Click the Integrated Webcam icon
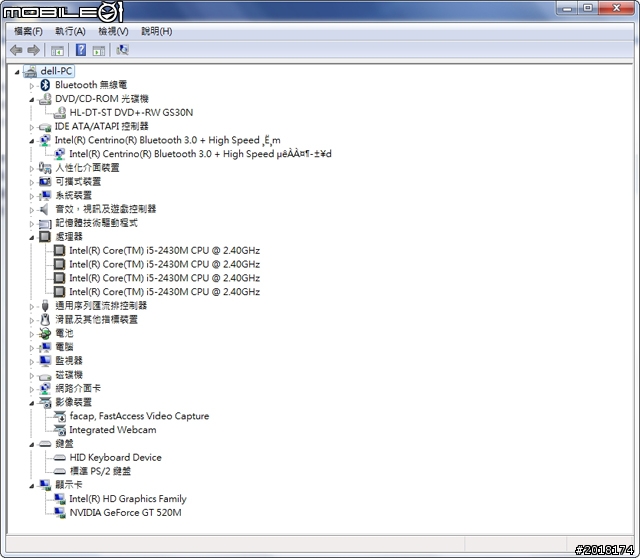Viewport: 640px width, 558px height. point(60,430)
